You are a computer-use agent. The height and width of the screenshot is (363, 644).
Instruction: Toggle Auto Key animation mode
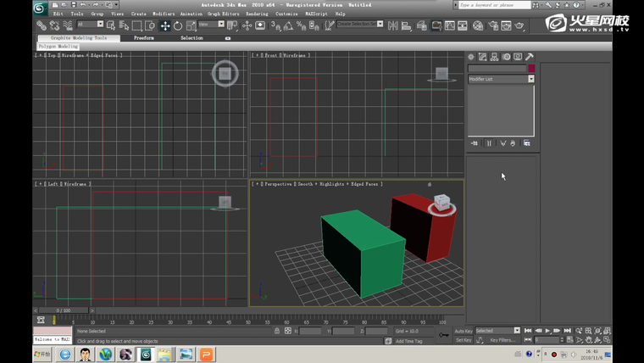coord(464,331)
